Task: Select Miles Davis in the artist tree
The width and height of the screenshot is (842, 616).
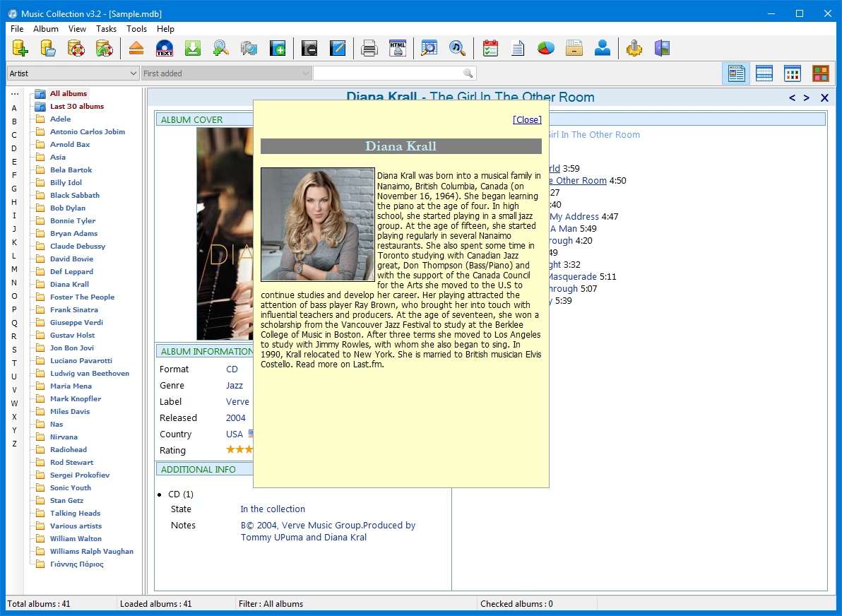Action: tap(70, 411)
